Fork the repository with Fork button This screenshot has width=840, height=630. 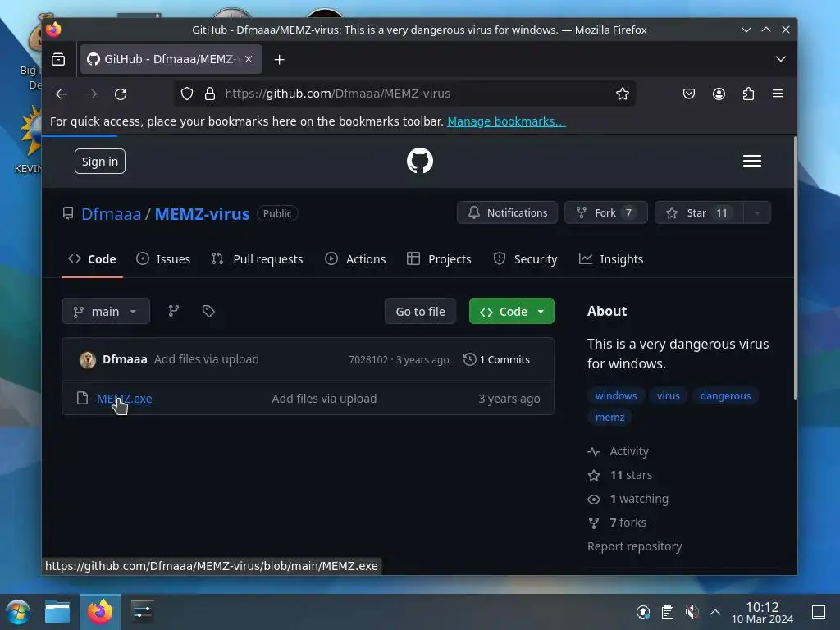606,212
